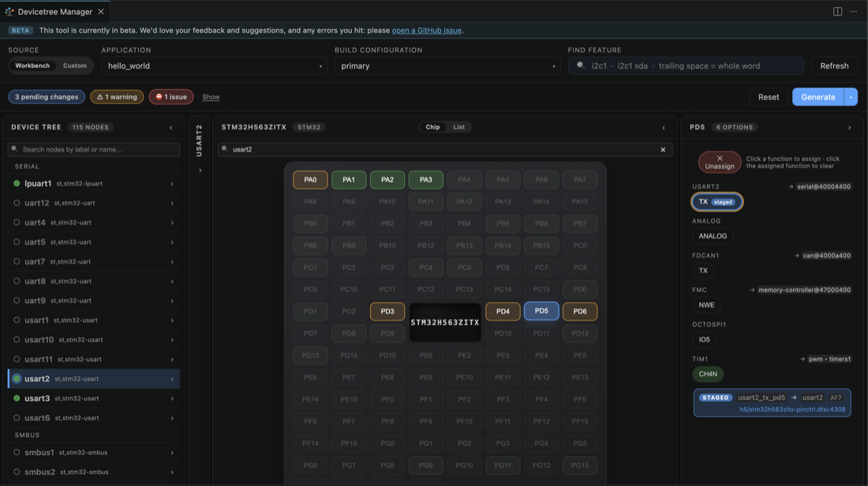This screenshot has width=868, height=486.
Task: Collapse the Device Tree panel chevron
Action: (171, 128)
